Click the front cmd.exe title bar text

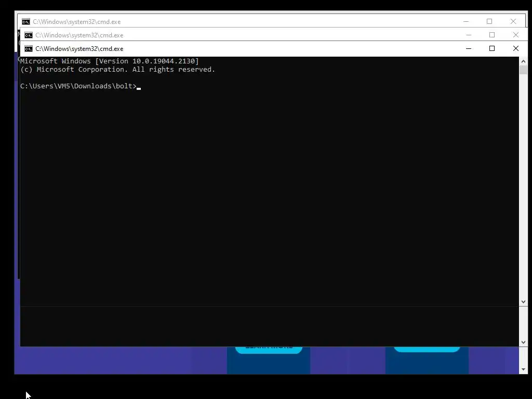(79, 49)
